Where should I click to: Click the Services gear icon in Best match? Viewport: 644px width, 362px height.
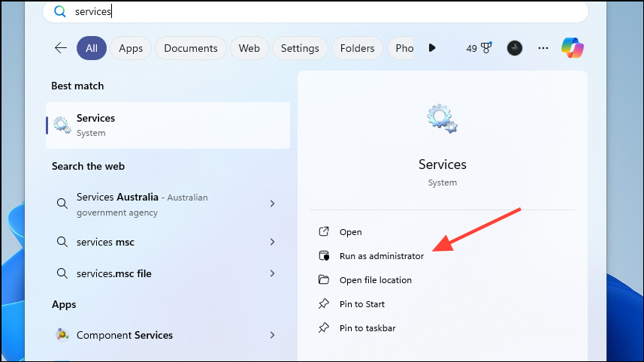pos(62,125)
